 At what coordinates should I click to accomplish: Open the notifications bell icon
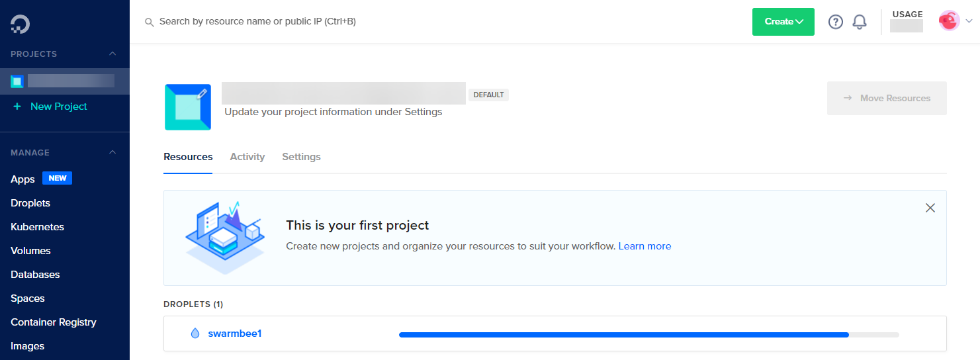point(860,22)
